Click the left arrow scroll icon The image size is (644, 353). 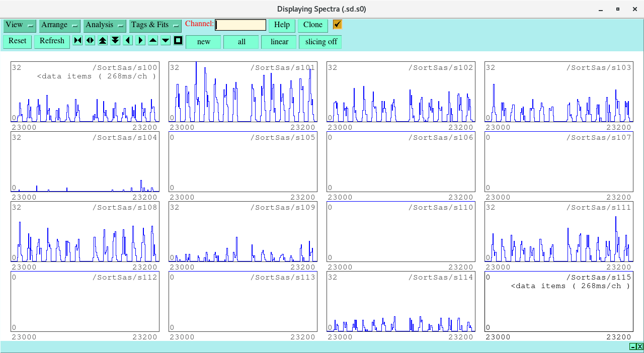[128, 41]
